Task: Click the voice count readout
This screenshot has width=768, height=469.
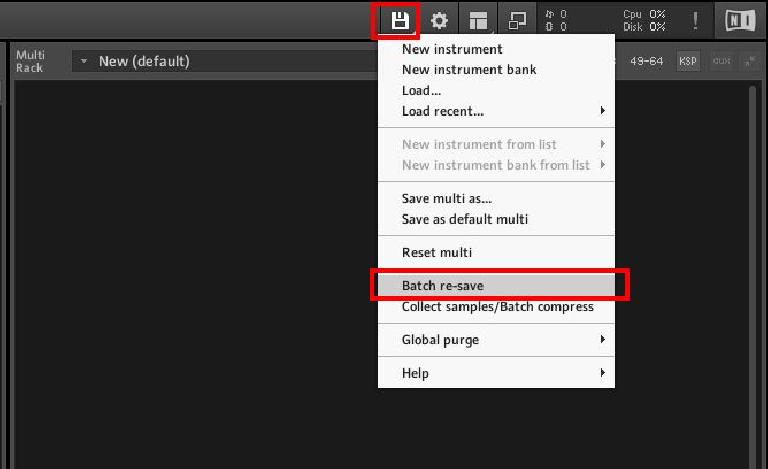Action: [x=556, y=14]
